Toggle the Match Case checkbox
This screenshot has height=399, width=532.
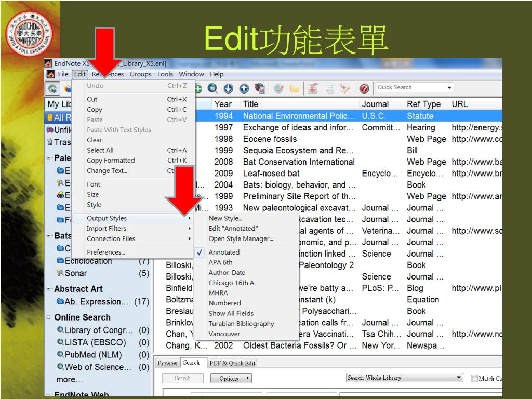tap(474, 378)
